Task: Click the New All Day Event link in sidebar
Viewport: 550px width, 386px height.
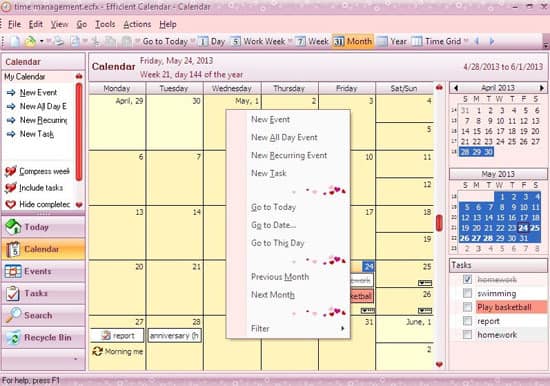Action: tap(43, 106)
